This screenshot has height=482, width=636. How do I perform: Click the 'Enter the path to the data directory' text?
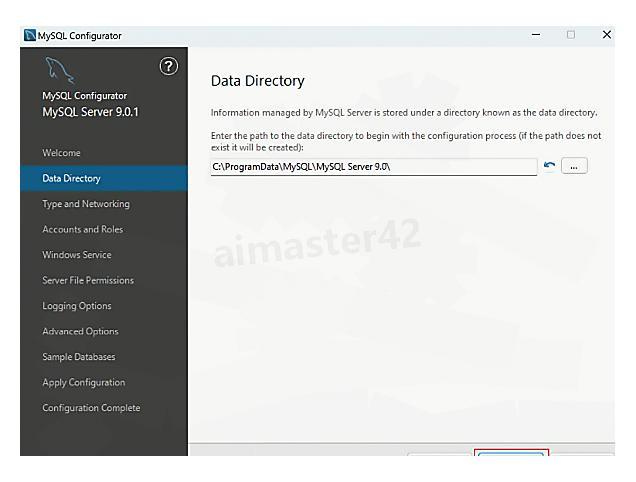[x=406, y=141]
